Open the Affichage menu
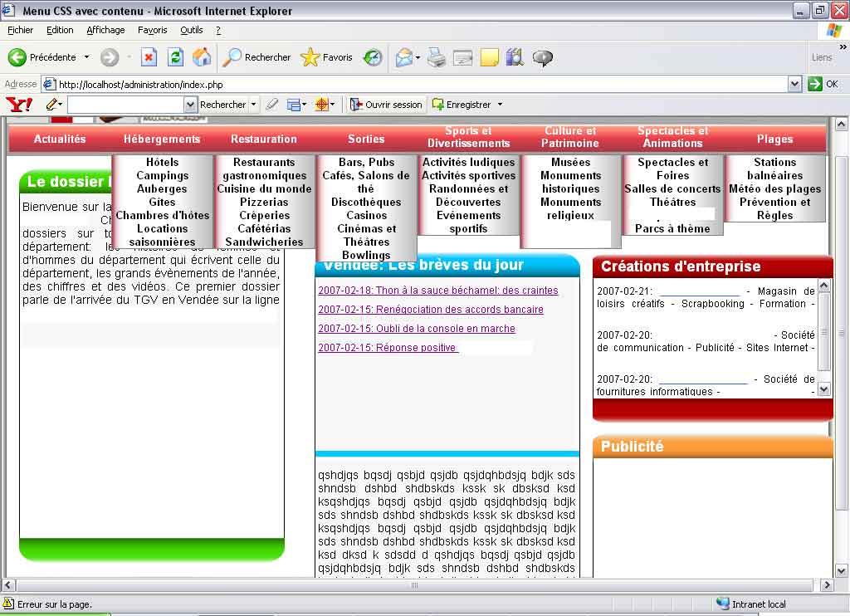This screenshot has width=850, height=616. pos(105,31)
